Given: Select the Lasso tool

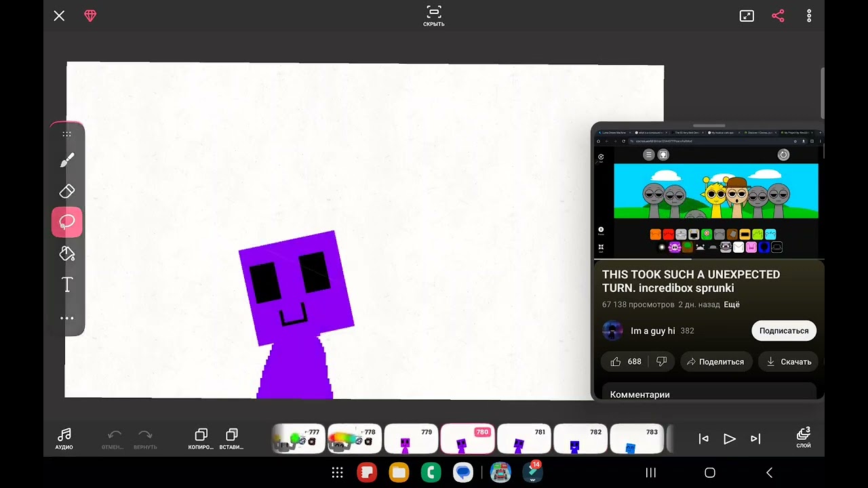Looking at the screenshot, I should coord(67,222).
